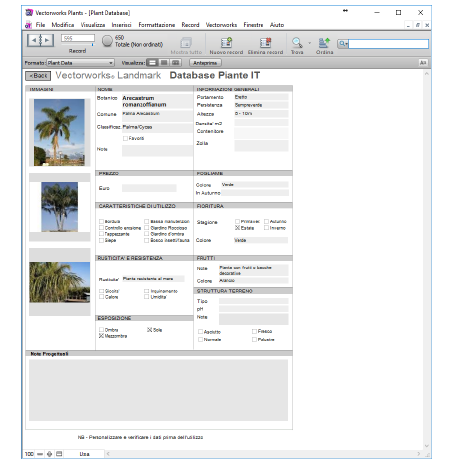Click the Vectorworks Plants title bar icon
451x463 pixels.
(29, 13)
